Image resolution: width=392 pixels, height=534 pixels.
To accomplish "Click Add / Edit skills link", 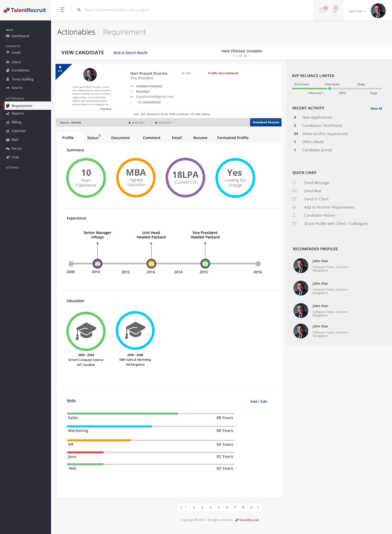I will 258,401.
